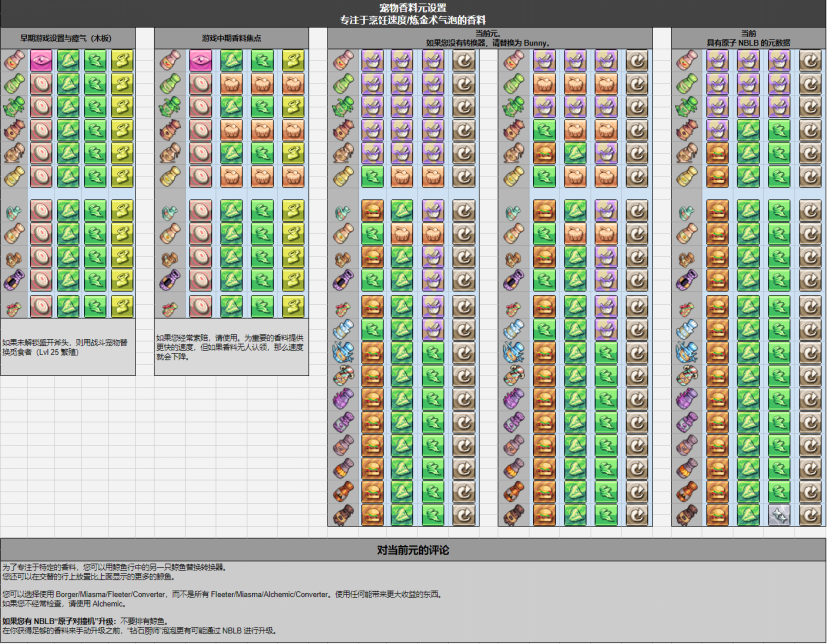This screenshot has height=644, width=828.
Task: Click the teal flask in the mid-game spice panel
Action: (x=171, y=212)
